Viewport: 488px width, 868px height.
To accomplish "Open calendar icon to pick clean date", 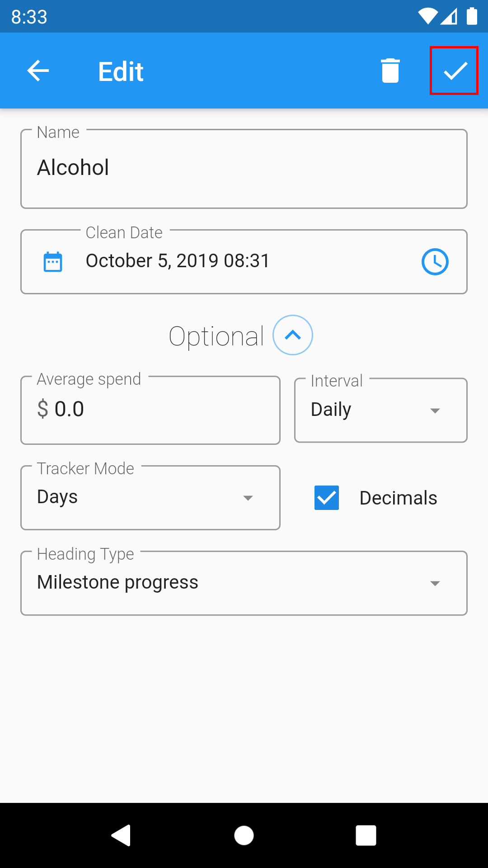I will [x=53, y=262].
